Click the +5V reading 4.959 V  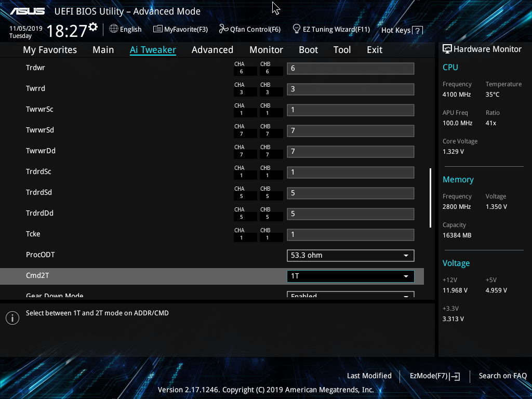(x=496, y=290)
